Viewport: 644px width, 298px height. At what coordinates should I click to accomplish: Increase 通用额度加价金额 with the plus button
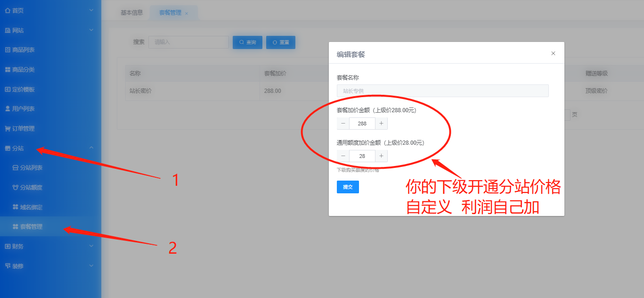click(x=381, y=156)
